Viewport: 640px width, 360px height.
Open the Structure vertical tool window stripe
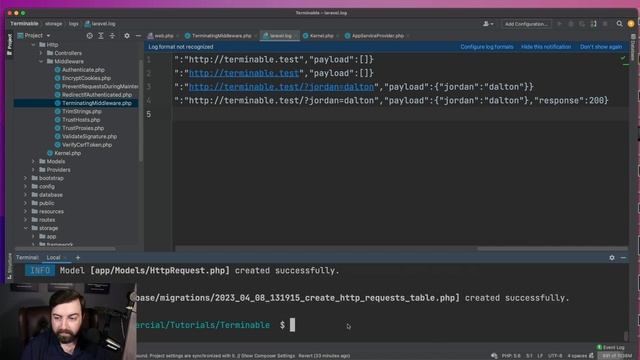pos(10,267)
